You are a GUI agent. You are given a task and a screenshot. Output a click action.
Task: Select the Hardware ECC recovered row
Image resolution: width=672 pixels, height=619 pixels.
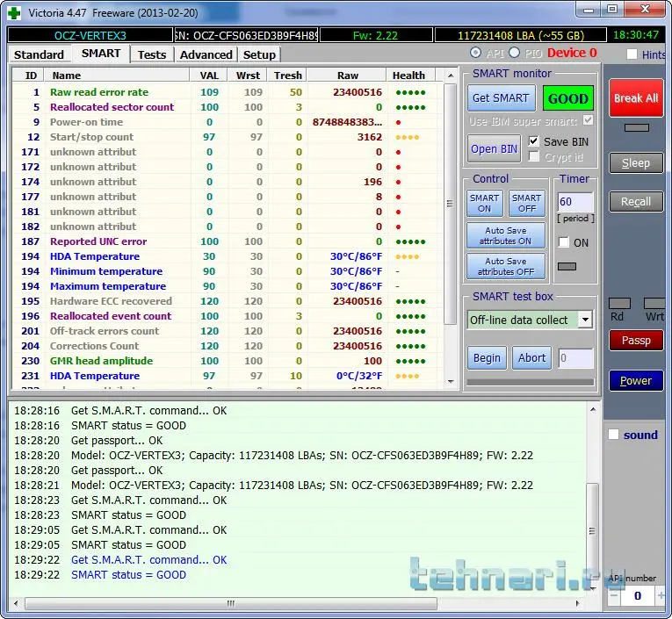click(x=226, y=301)
